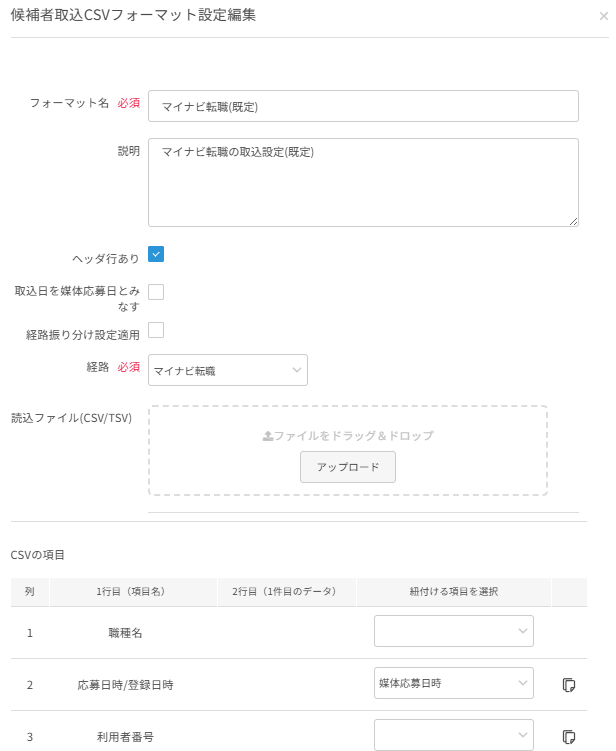This screenshot has height=751, width=616.
Task: Expand the mapping dropdown for 利用者番号 row
Action: click(x=454, y=736)
